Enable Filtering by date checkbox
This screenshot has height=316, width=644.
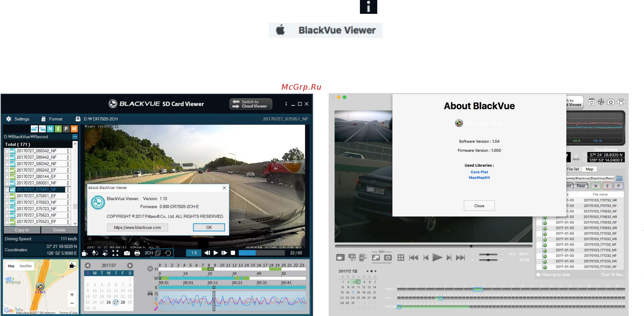pos(539,274)
